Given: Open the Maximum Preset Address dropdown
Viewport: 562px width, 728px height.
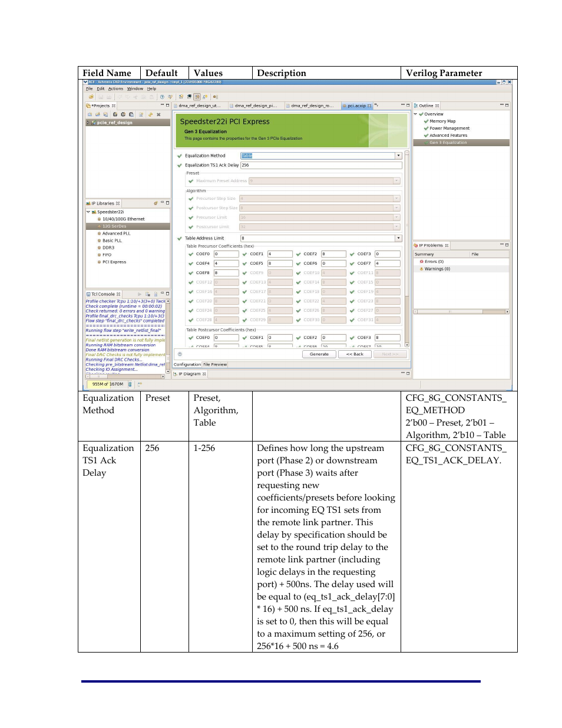Looking at the screenshot, I should [396, 181].
